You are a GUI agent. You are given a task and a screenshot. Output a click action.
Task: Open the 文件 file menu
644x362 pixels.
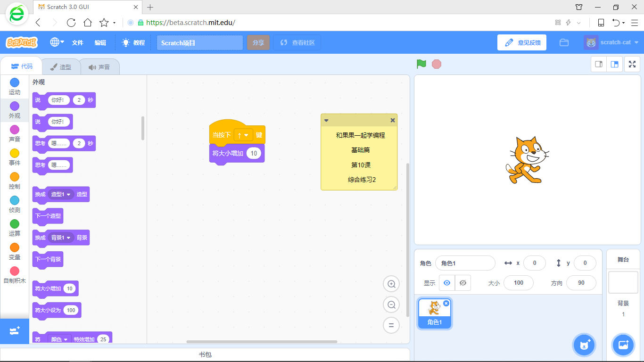pos(77,42)
